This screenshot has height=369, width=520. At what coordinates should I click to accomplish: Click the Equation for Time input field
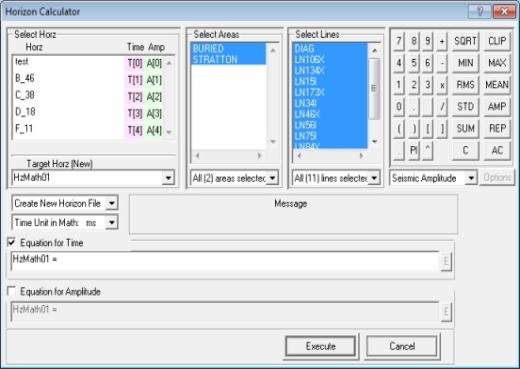pyautogui.click(x=225, y=261)
